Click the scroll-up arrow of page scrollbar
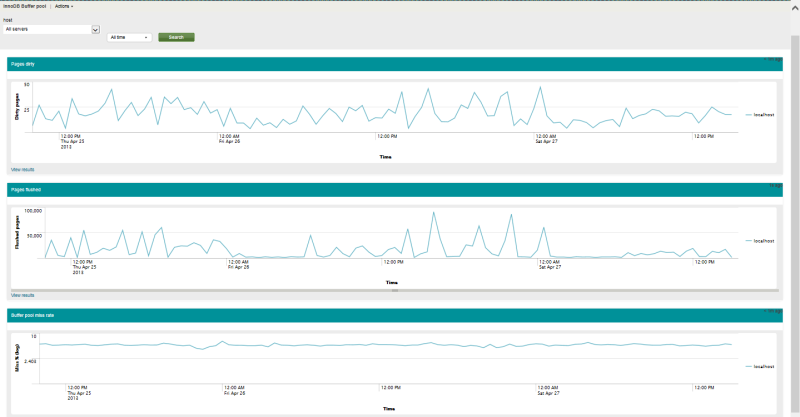Image resolution: width=800 pixels, height=417 pixels. [795, 8]
